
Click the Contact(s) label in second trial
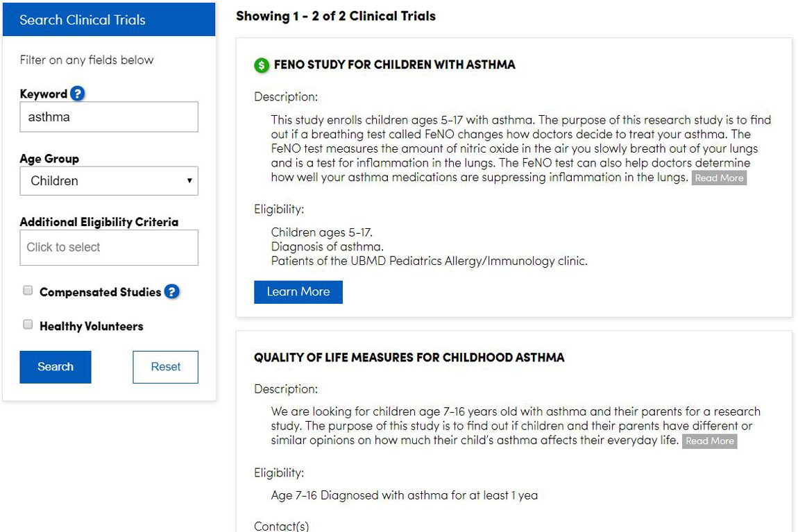(281, 526)
